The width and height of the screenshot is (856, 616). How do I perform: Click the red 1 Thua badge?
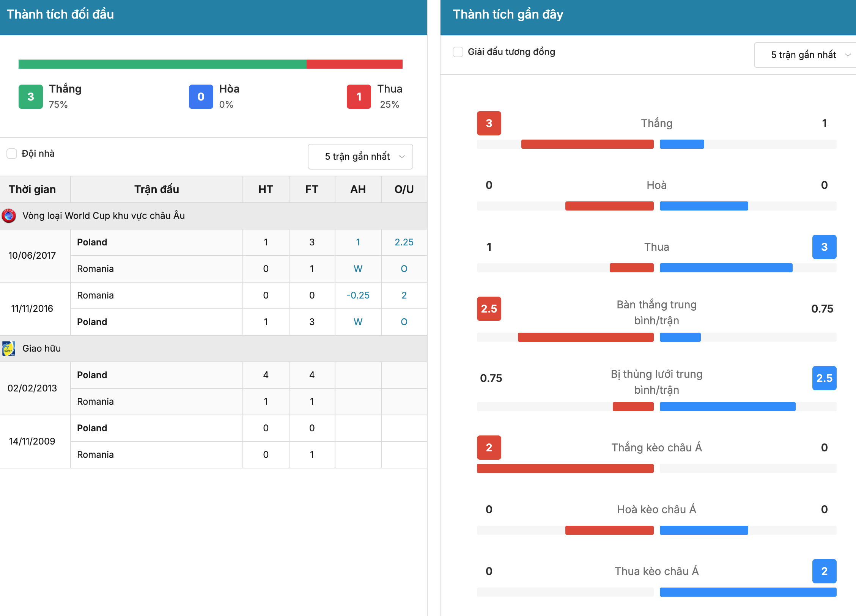(359, 97)
